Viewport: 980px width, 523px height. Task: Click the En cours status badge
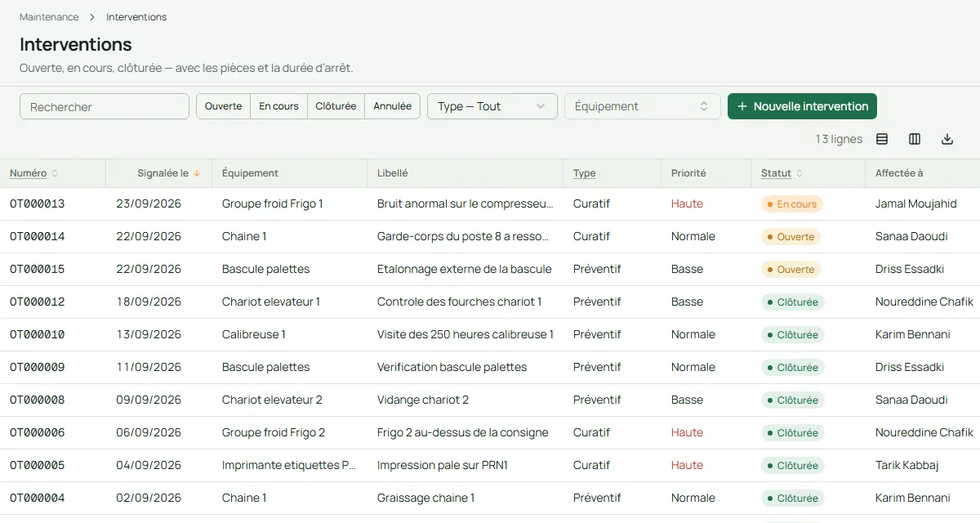pyautogui.click(x=792, y=203)
